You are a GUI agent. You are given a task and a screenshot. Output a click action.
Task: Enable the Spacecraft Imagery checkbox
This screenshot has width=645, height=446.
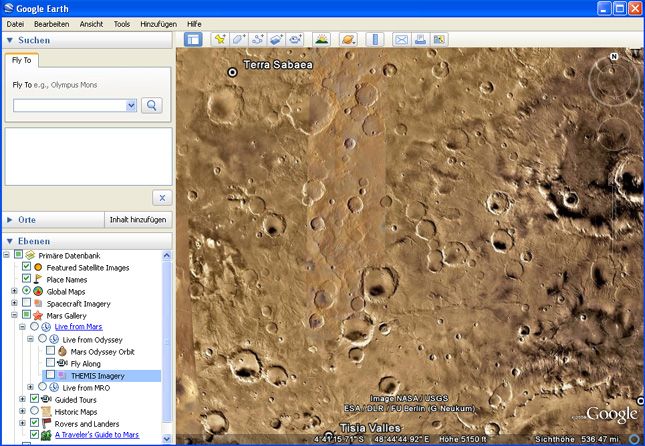(x=26, y=302)
